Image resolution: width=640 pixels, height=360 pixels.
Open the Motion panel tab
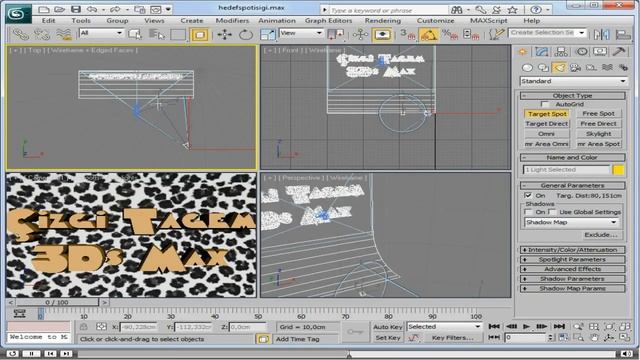click(x=581, y=52)
